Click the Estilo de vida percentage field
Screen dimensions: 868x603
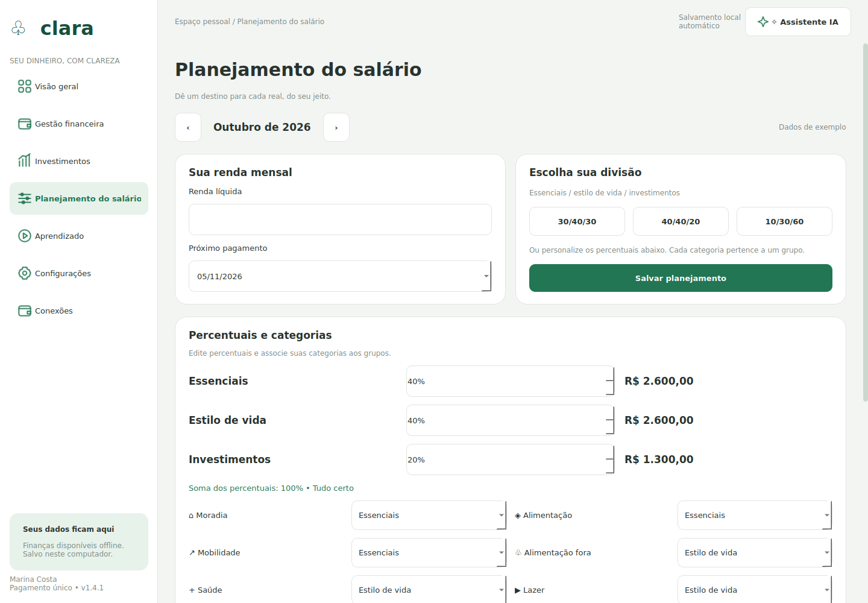[510, 420]
